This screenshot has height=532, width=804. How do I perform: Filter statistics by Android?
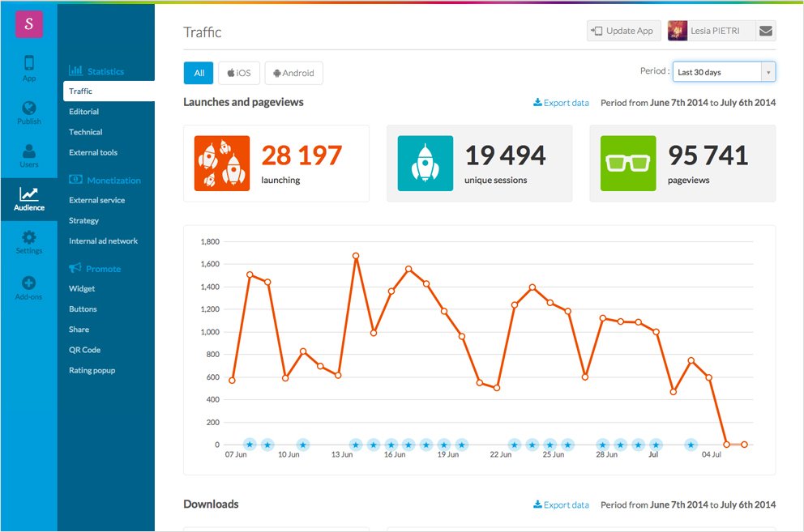pos(293,73)
